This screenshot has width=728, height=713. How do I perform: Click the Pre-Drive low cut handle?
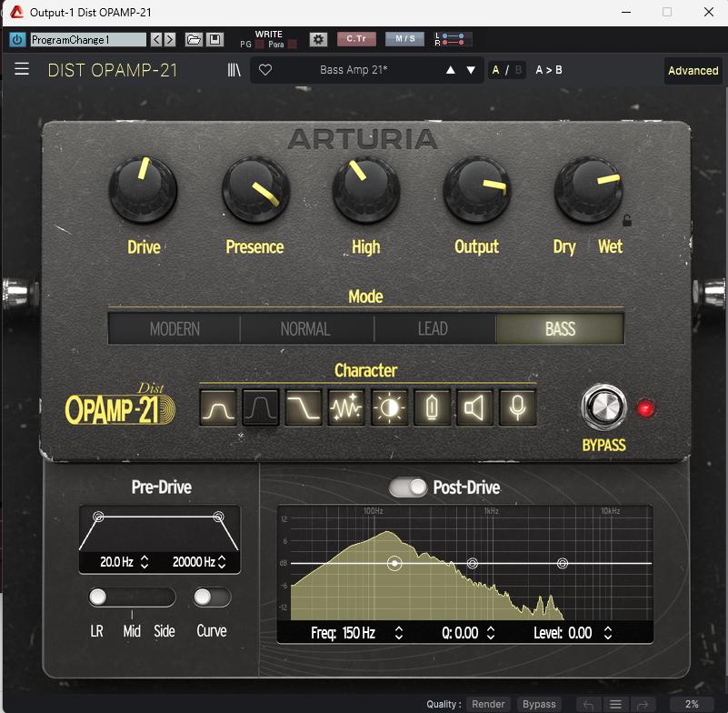98,517
